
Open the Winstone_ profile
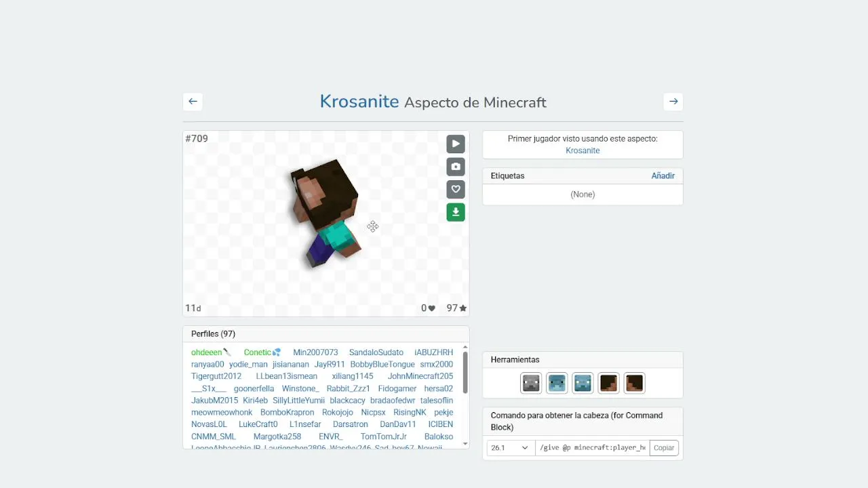[300, 388]
